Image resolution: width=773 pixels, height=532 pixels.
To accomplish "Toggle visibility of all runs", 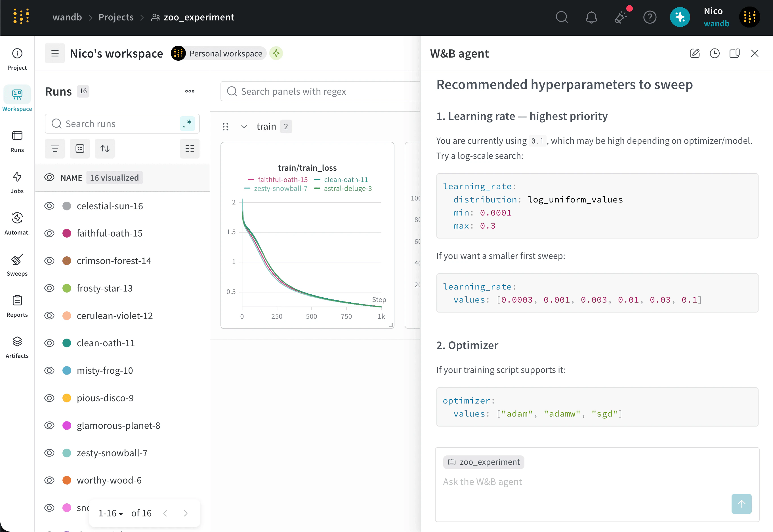I will pos(49,178).
